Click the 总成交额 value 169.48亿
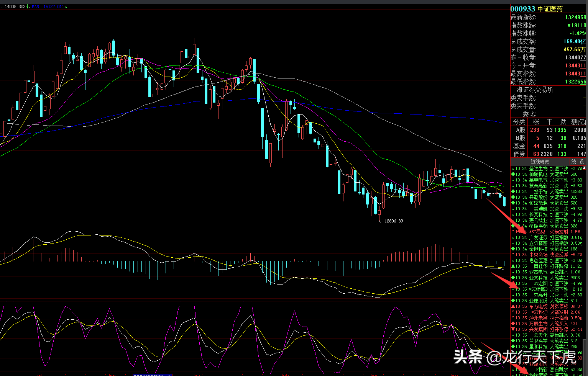This screenshot has height=376, width=588. pyautogui.click(x=575, y=41)
